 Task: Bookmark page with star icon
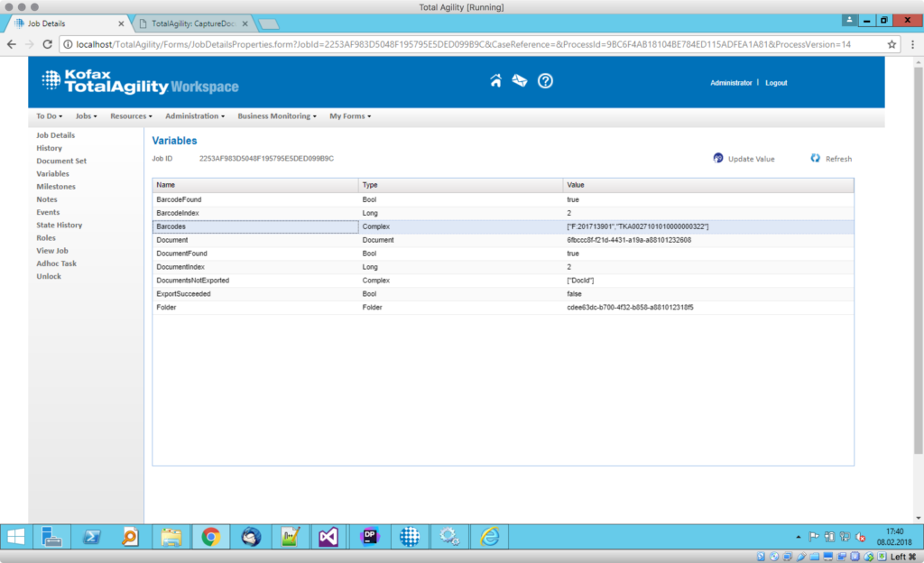tap(892, 44)
